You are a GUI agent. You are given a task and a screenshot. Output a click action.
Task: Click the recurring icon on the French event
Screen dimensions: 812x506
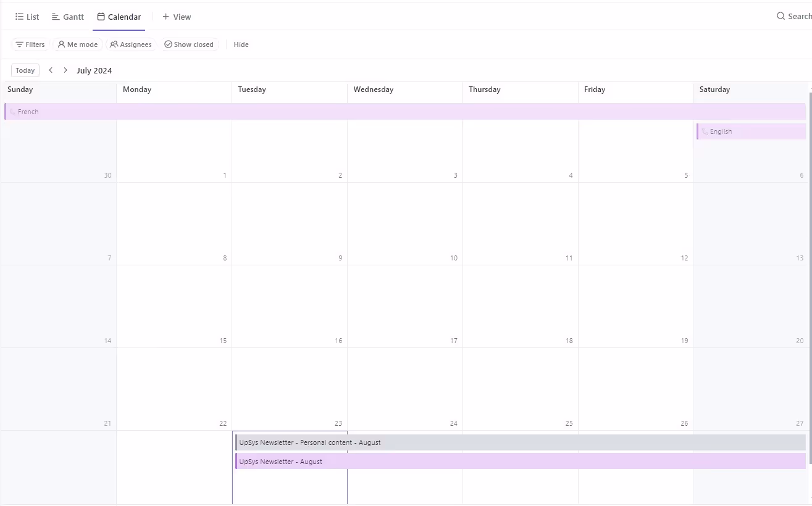(x=13, y=111)
